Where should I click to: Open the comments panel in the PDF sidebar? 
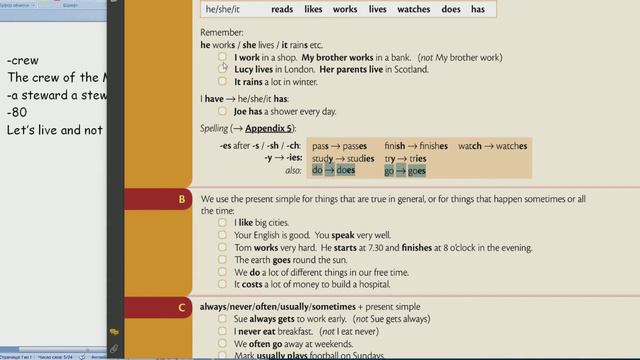(x=114, y=332)
